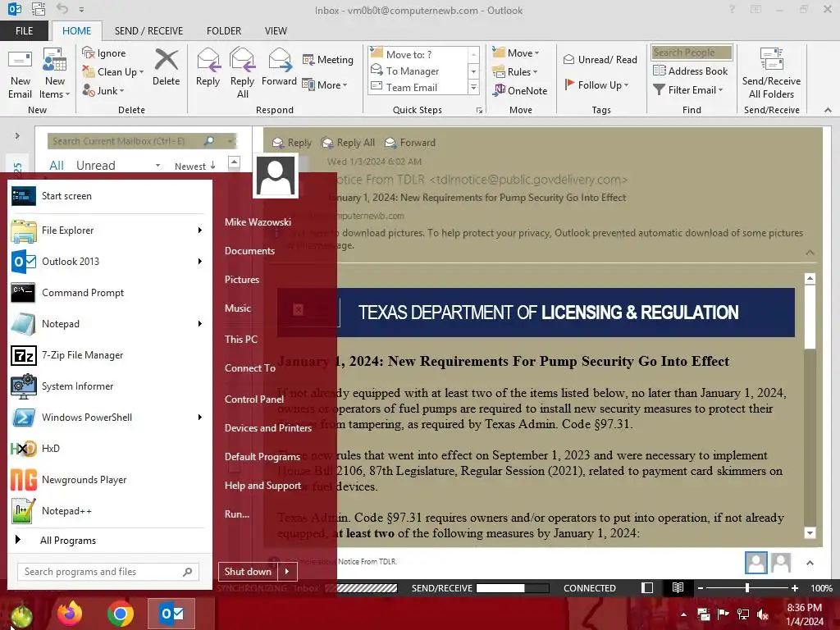The height and width of the screenshot is (630, 840).
Task: Choose the To Manager quick step
Action: pyautogui.click(x=412, y=71)
